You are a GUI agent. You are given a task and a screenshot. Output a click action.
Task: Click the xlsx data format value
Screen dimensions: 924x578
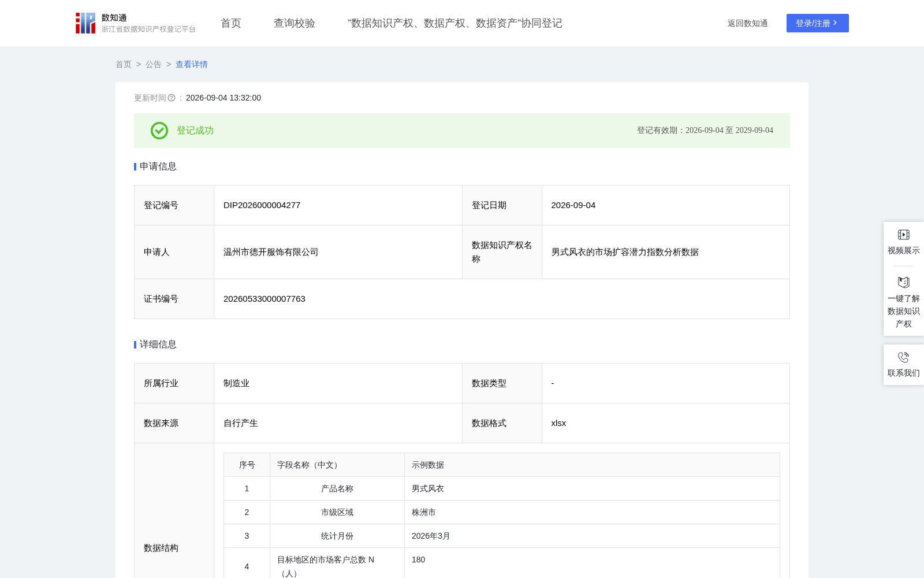[x=558, y=423]
